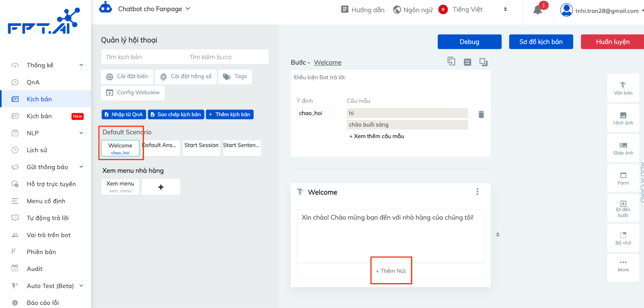This screenshot has width=644, height=308.
Task: Click the copy step icon beside Welcome
Action: 451,61
